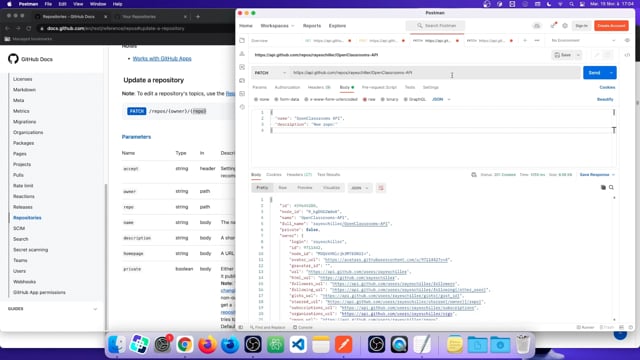Viewport: 640px width, 360px height.
Task: Select the binary body radio option
Action: [389, 99]
